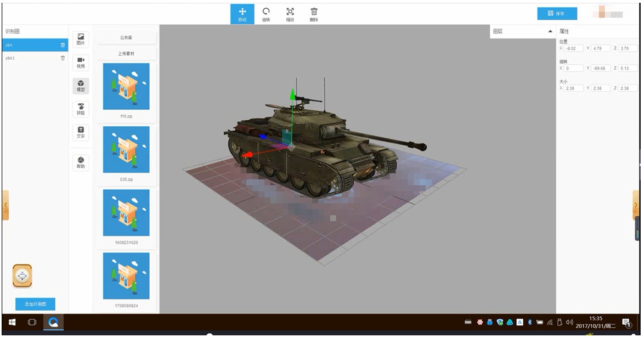Switch to the 公共库 public library tab
This screenshot has width=644, height=337.
(127, 37)
